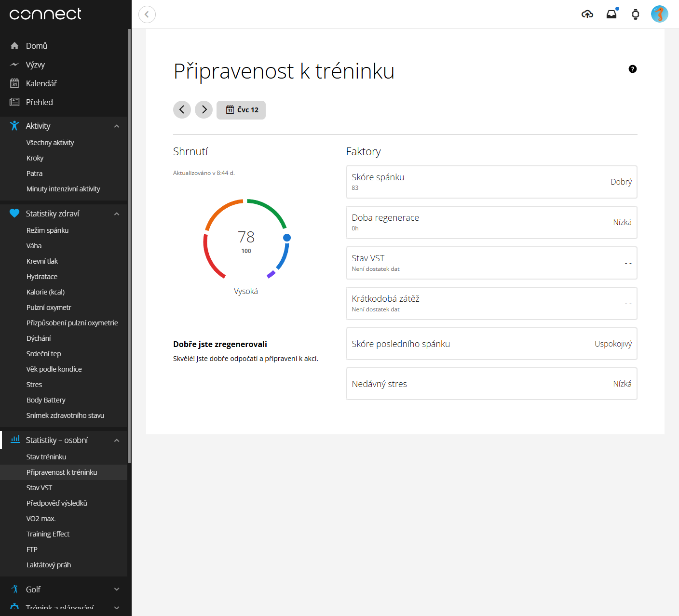Image resolution: width=679 pixels, height=616 pixels.
Task: Go to previous day arrow
Action: (182, 110)
